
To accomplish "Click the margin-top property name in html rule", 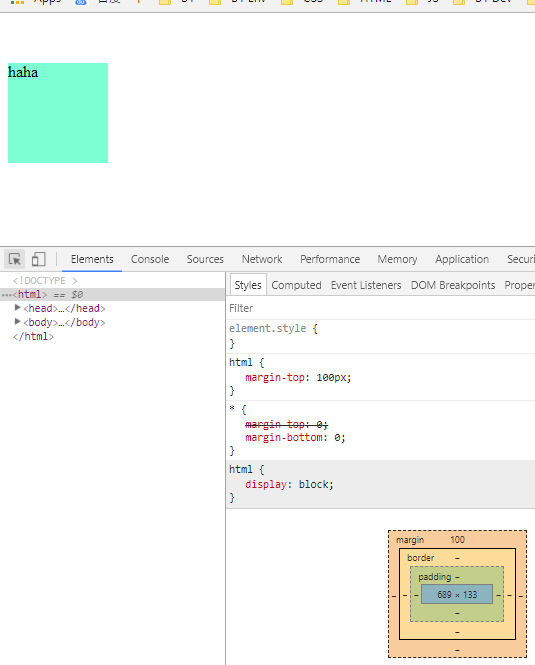I will click(275, 377).
